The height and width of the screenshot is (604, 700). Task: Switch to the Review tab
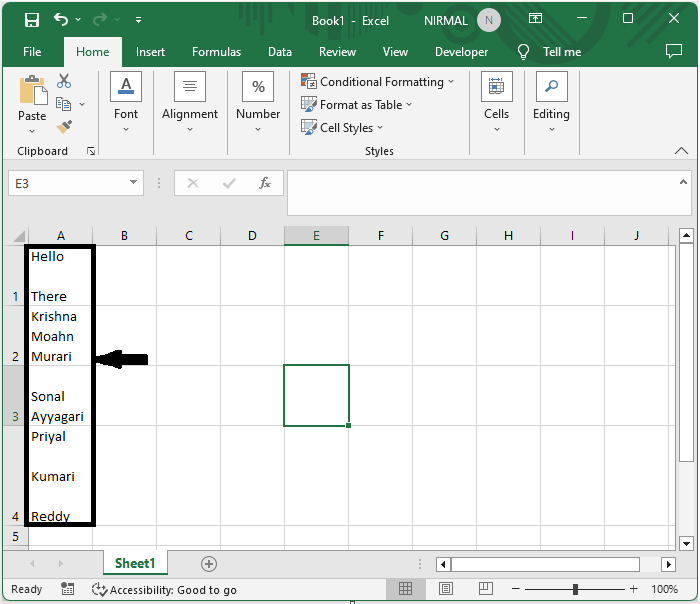pyautogui.click(x=337, y=52)
